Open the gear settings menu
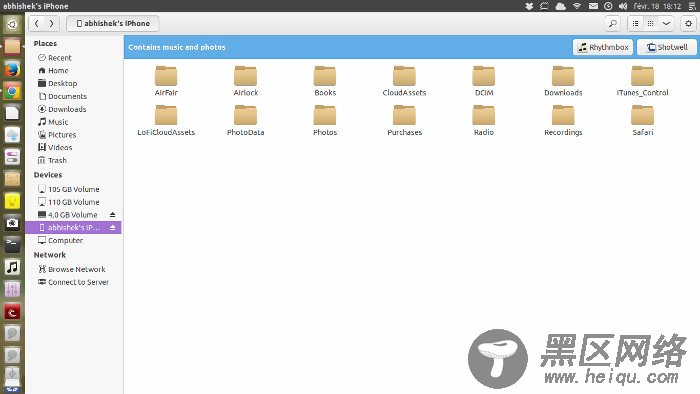This screenshot has width=700, height=394. click(688, 23)
